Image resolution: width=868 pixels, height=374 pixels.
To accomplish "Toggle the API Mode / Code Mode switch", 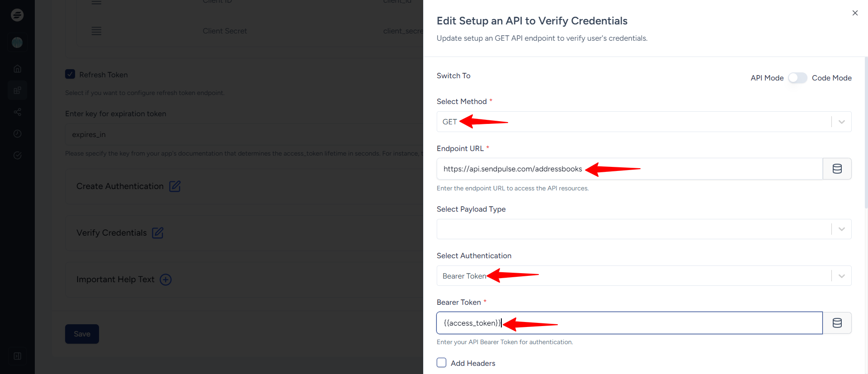I will tap(797, 78).
